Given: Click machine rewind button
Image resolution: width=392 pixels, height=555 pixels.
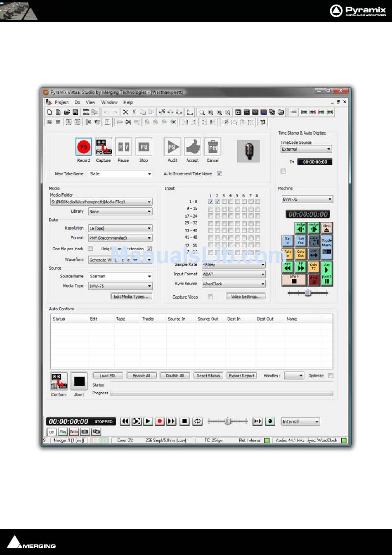Looking at the screenshot, I should [288, 267].
